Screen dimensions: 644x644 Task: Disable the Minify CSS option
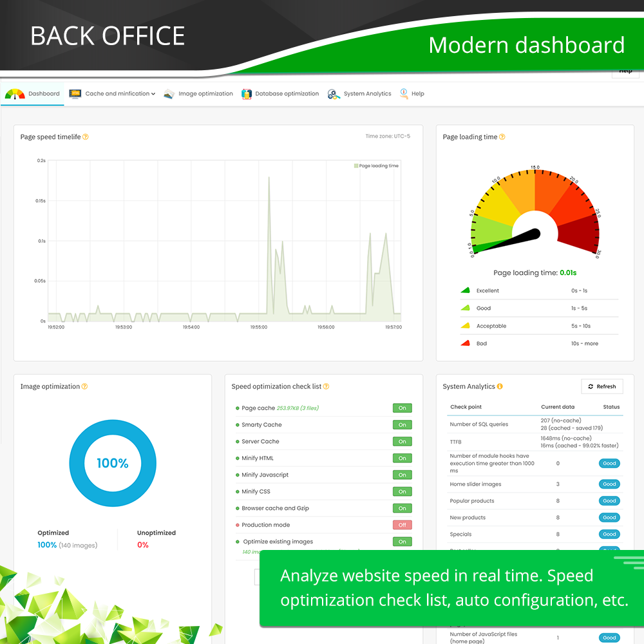click(x=402, y=491)
